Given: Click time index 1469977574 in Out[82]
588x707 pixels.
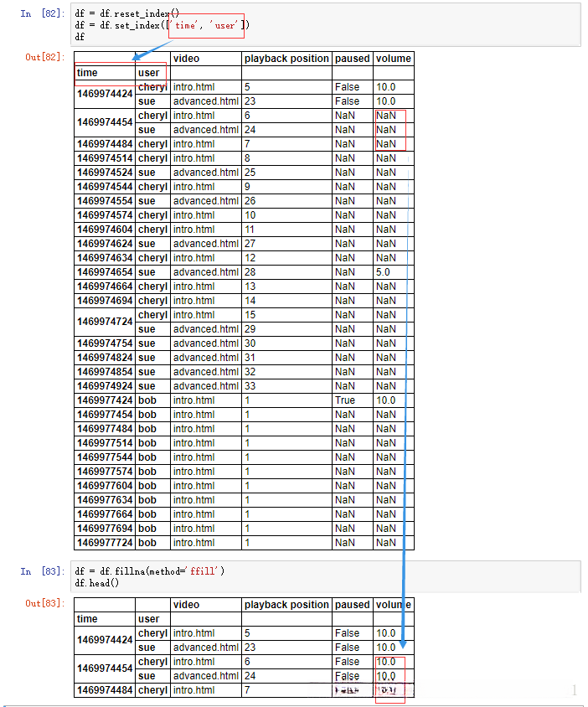Looking at the screenshot, I should point(105,472).
